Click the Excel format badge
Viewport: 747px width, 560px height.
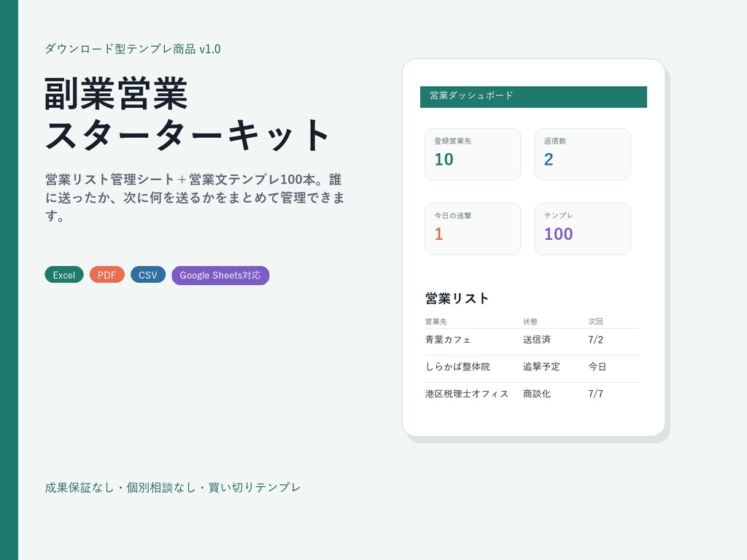click(x=64, y=275)
